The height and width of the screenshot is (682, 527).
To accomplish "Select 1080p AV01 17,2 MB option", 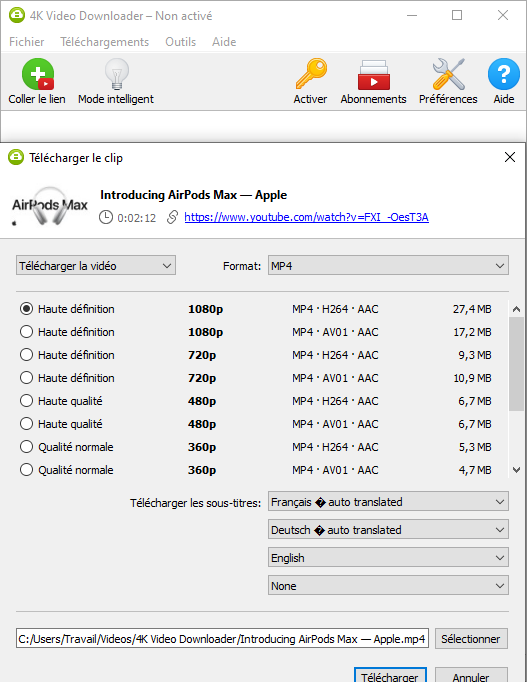I will pos(27,332).
